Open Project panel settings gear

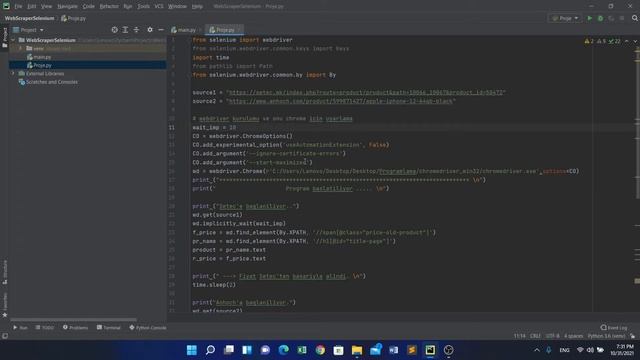(150, 30)
